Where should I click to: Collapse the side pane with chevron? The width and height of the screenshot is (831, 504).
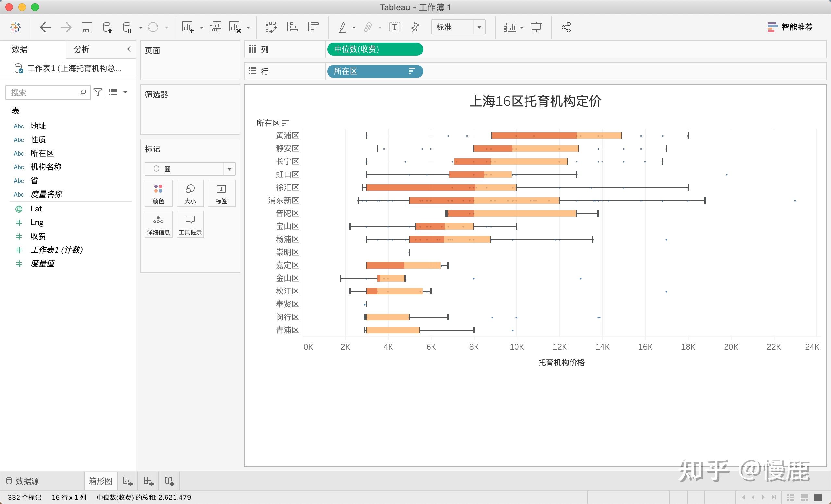tap(129, 49)
